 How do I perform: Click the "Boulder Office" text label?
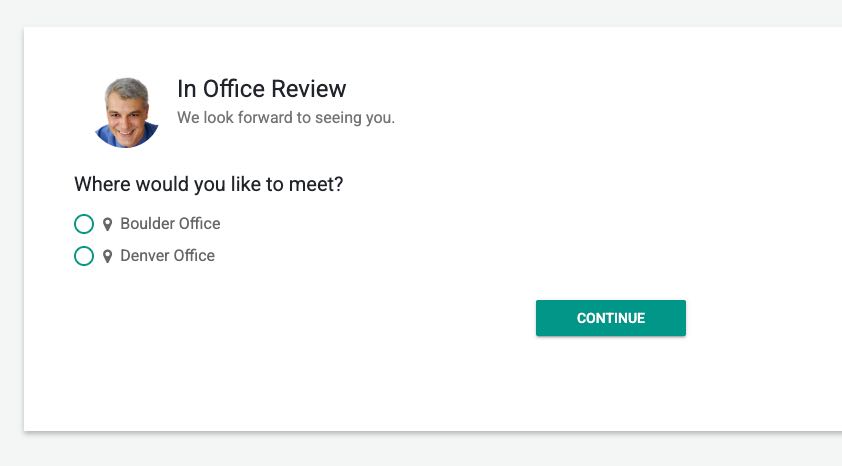[x=170, y=224]
